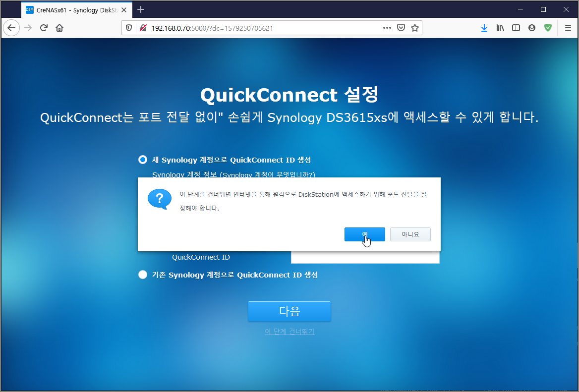Click the QuickConnect 설정 heading
This screenshot has height=392, width=579.
pos(289,95)
